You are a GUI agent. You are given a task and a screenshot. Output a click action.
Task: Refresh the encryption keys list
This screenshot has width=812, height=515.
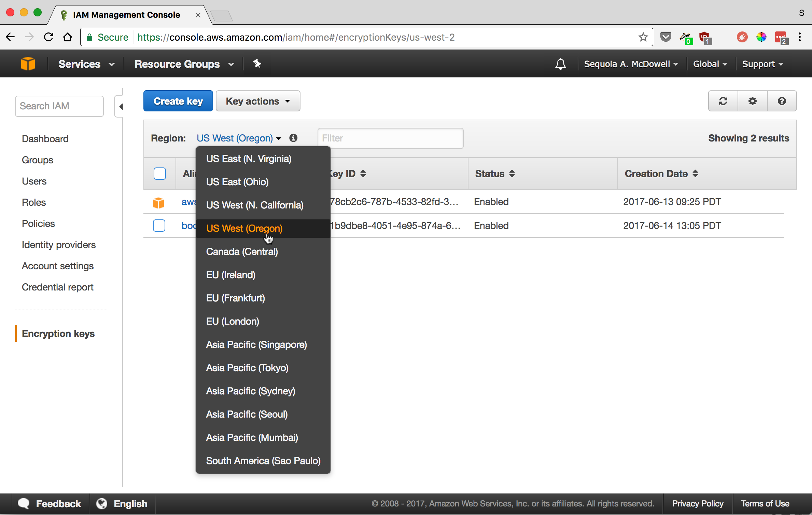point(723,101)
